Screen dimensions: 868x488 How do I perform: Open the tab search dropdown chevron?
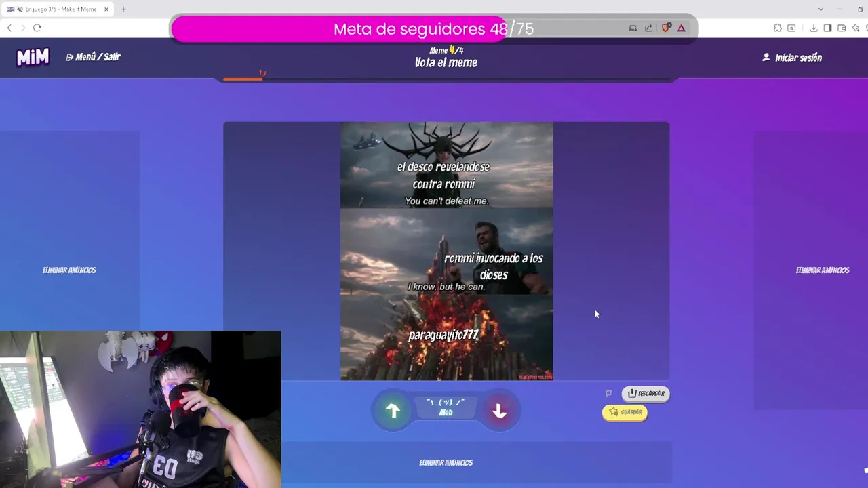point(821,9)
